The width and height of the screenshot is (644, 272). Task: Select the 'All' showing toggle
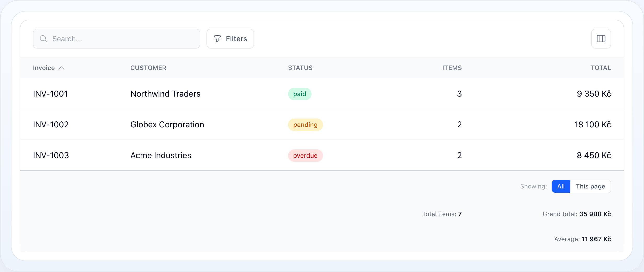561,186
